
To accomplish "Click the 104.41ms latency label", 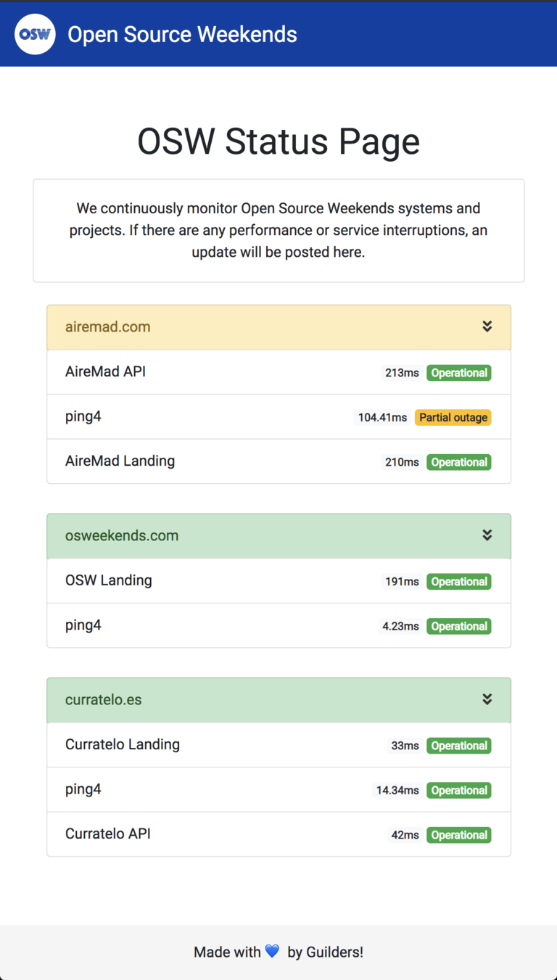I will tap(382, 418).
